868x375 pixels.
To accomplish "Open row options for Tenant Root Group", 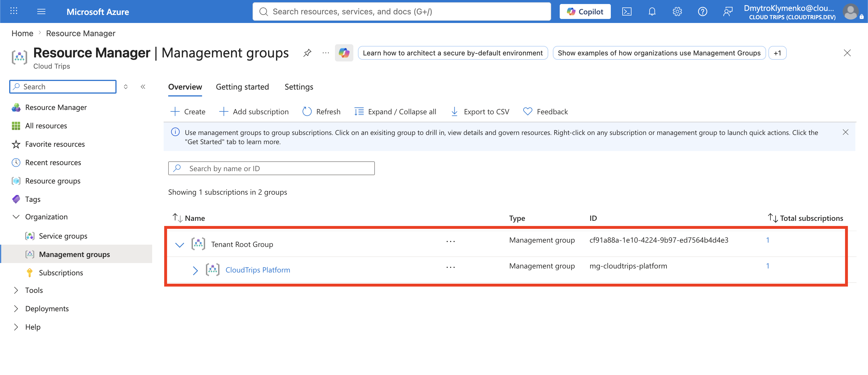I will pyautogui.click(x=450, y=241).
